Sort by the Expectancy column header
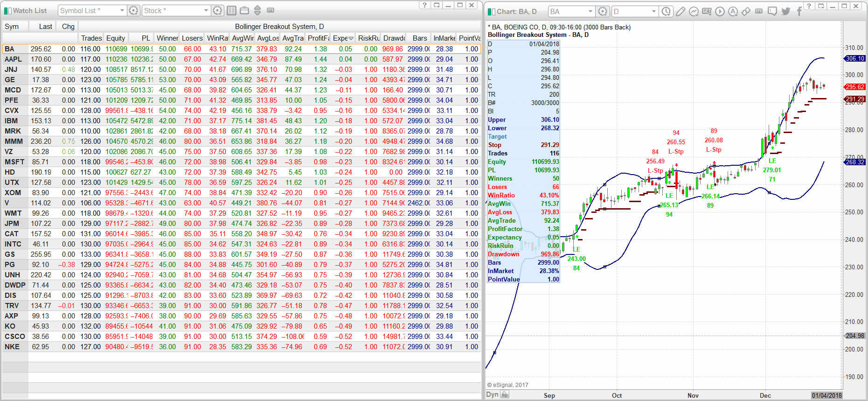This screenshot has width=868, height=401. tap(343, 38)
